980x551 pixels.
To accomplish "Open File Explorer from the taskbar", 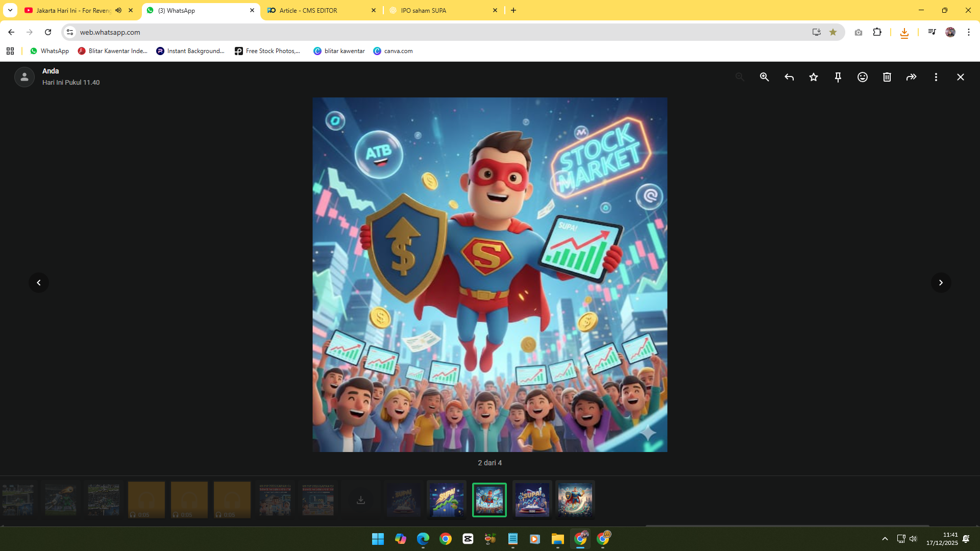I will click(x=557, y=539).
